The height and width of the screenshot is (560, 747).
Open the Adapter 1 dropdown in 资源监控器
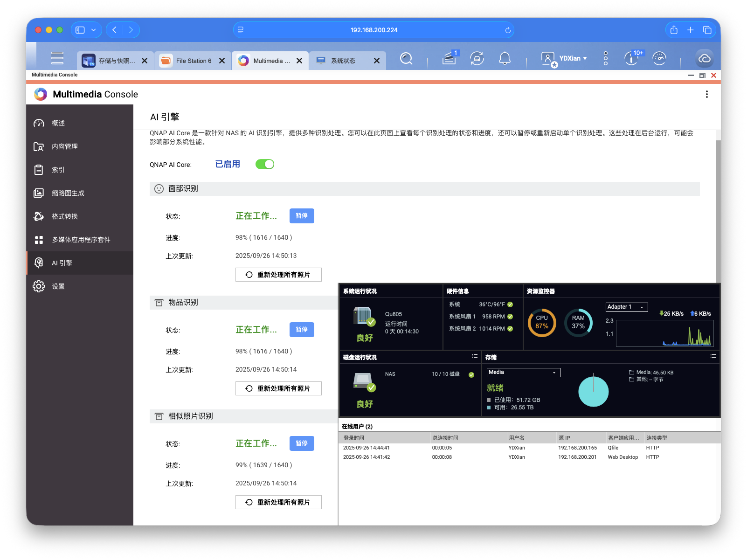pos(626,307)
